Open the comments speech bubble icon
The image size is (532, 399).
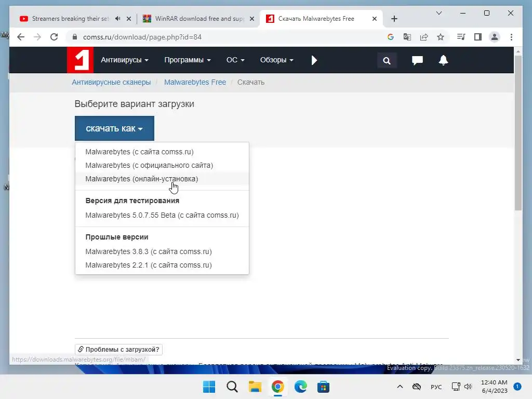417,60
